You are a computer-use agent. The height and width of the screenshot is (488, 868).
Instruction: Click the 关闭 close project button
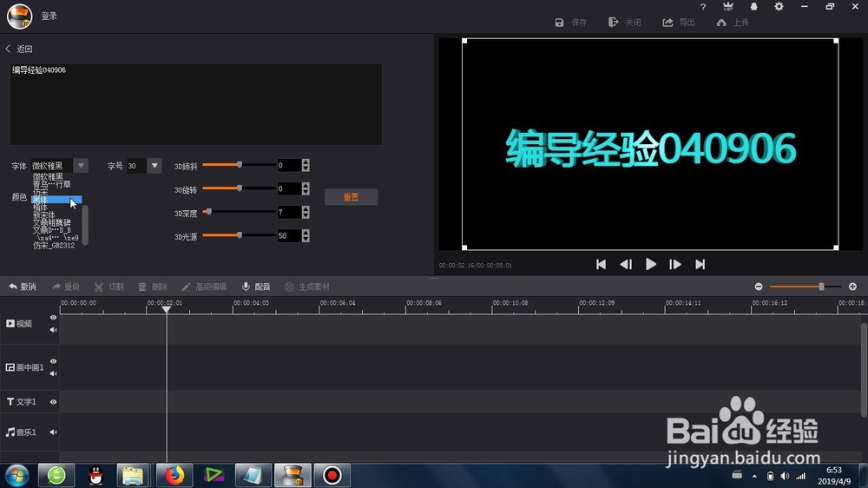pos(624,23)
